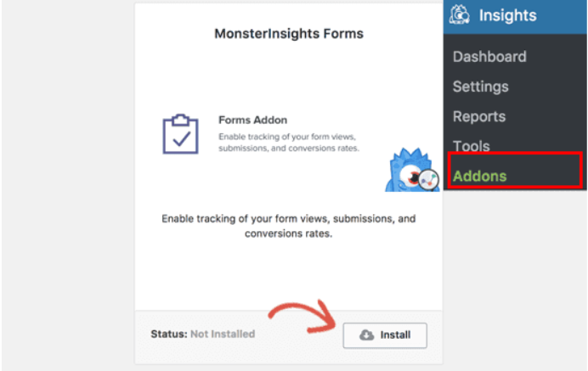Open the Addons menu item
Screen dimensions: 588x371
click(x=479, y=176)
